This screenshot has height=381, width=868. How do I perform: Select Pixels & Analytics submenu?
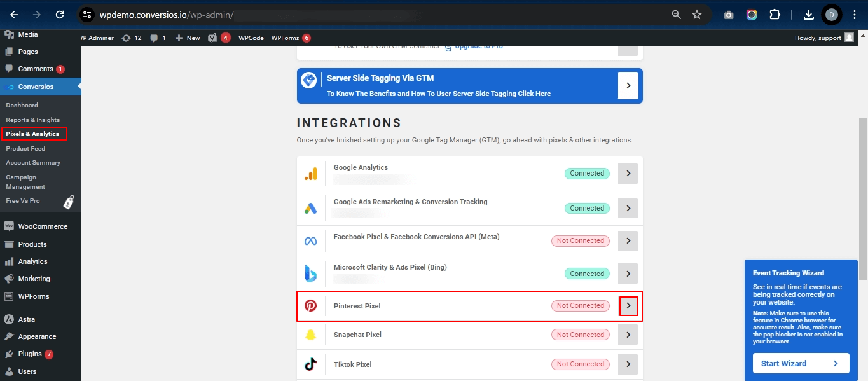click(x=33, y=134)
